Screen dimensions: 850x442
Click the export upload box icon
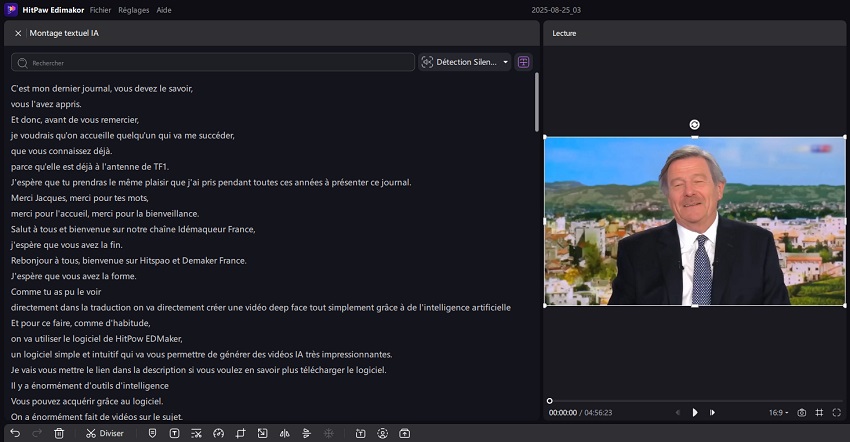404,433
